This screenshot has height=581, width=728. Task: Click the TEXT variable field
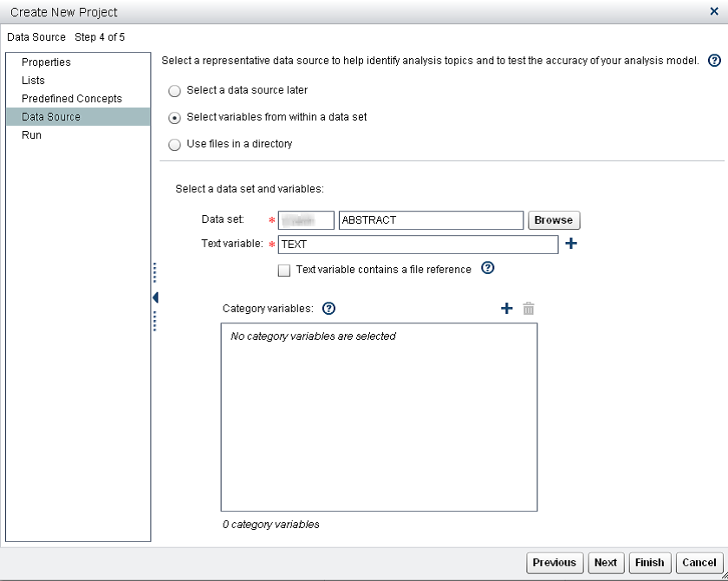click(x=418, y=245)
